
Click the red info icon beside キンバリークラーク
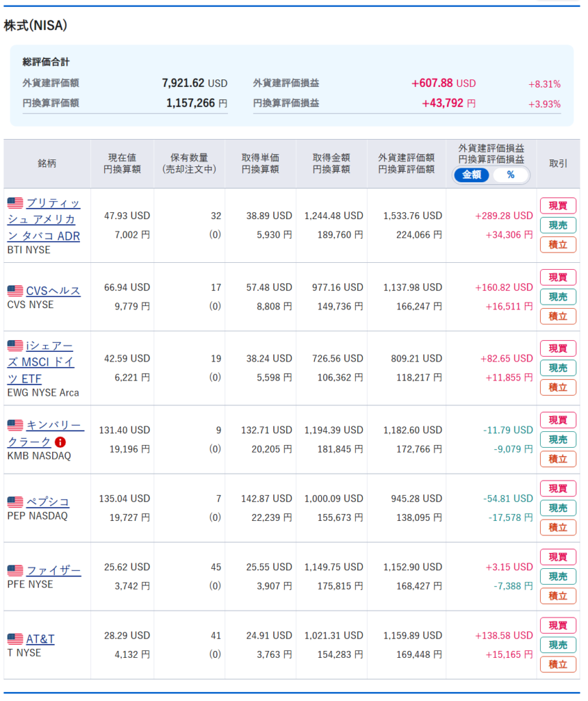[x=60, y=442]
